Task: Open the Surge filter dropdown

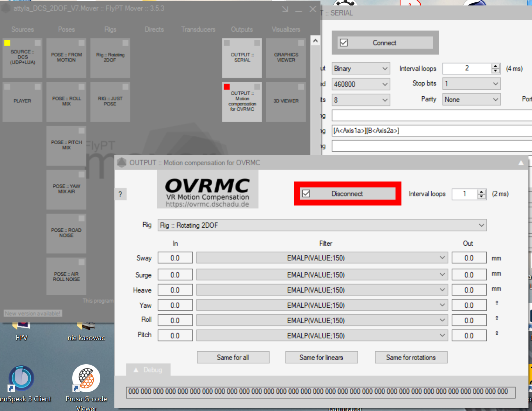Action: click(x=322, y=275)
